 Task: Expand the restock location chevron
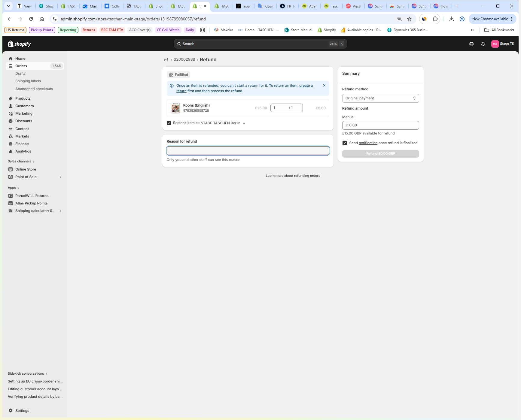tap(244, 123)
